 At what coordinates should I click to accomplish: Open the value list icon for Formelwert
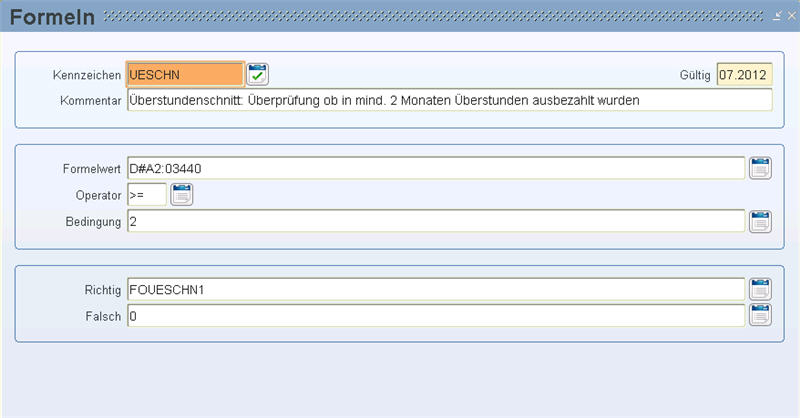click(760, 168)
